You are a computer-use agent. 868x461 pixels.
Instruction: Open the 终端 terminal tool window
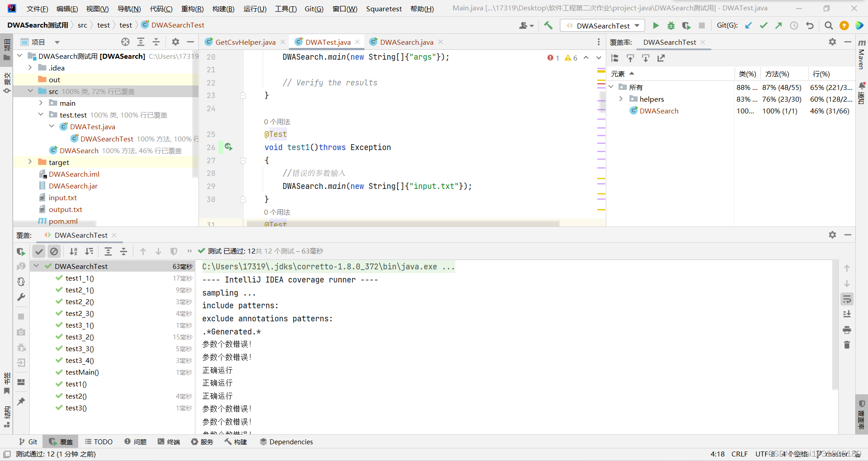pos(169,442)
